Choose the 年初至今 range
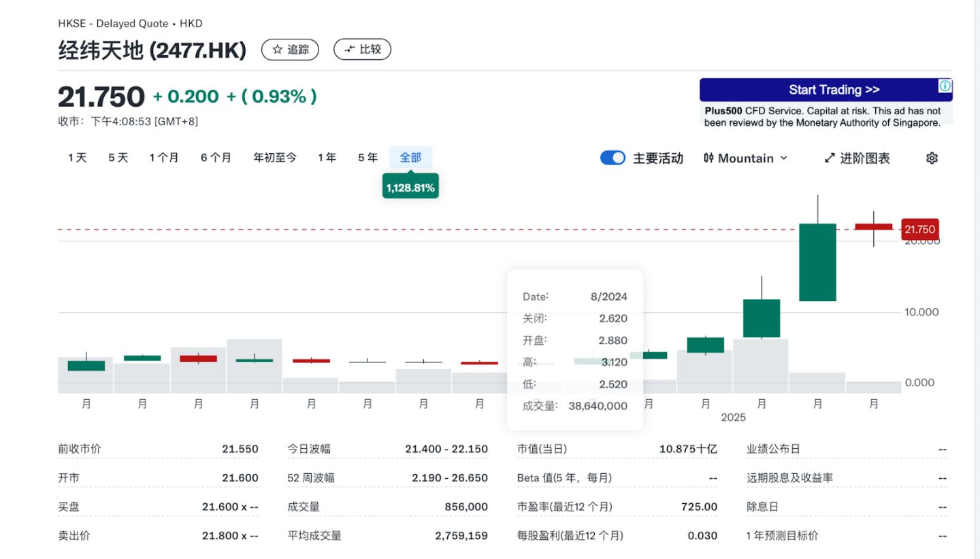980x559 pixels. pyautogui.click(x=275, y=158)
